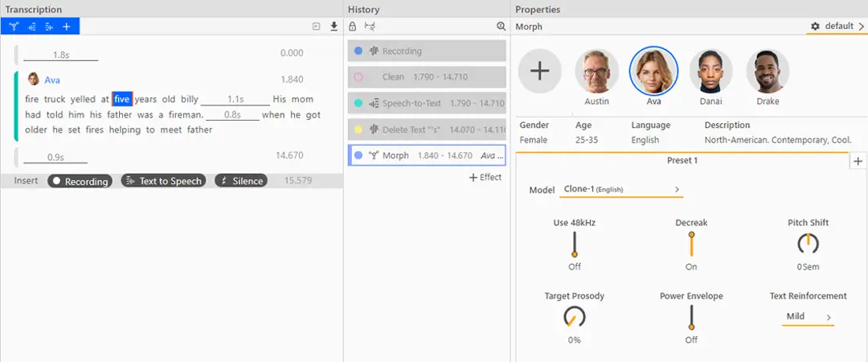
Task: Select the Preset 1 tab
Action: tap(682, 160)
